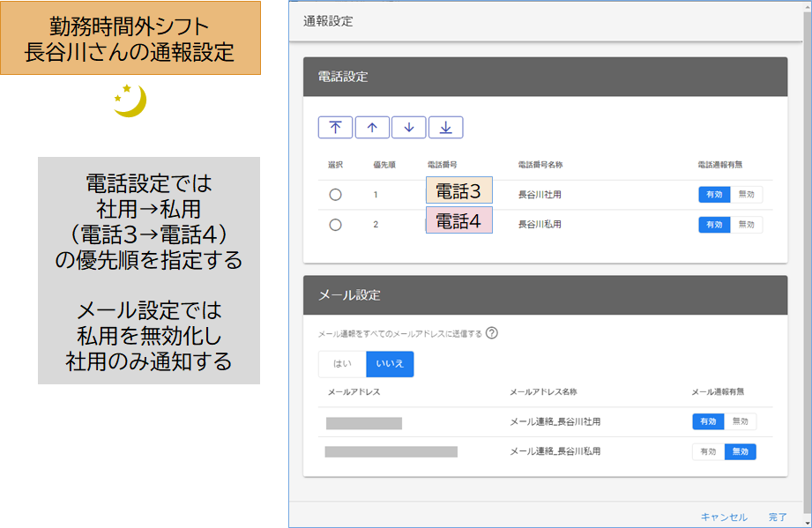Click the move-to-top arrow button
Screen dimensions: 812x528
pyautogui.click(x=335, y=127)
